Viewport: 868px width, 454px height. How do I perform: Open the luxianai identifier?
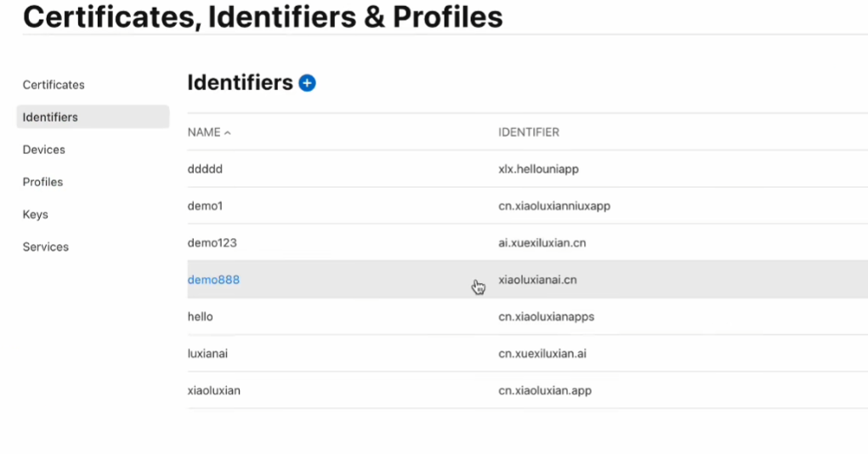coord(207,354)
